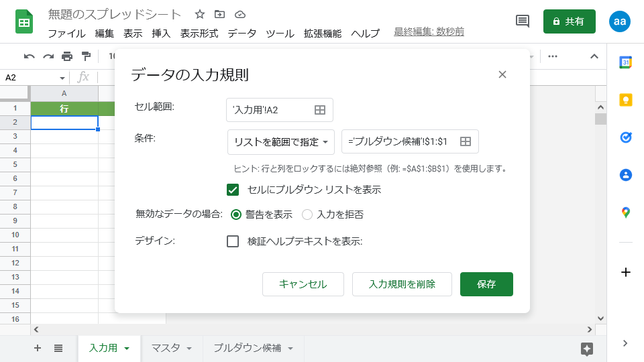Toggle セルにプルダウン リストを表示 checkbox
Screen dimensions: 644x362
click(x=233, y=190)
